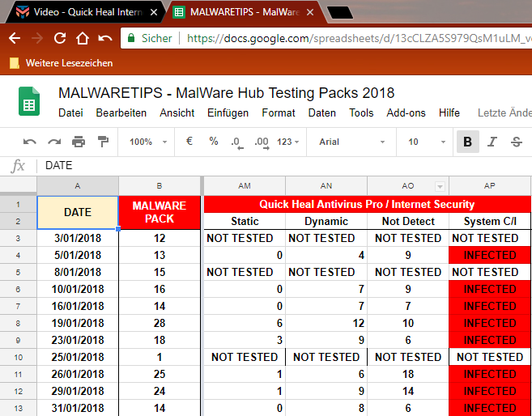Select the Static column heading cell
The width and height of the screenshot is (532, 416).
coord(245,222)
